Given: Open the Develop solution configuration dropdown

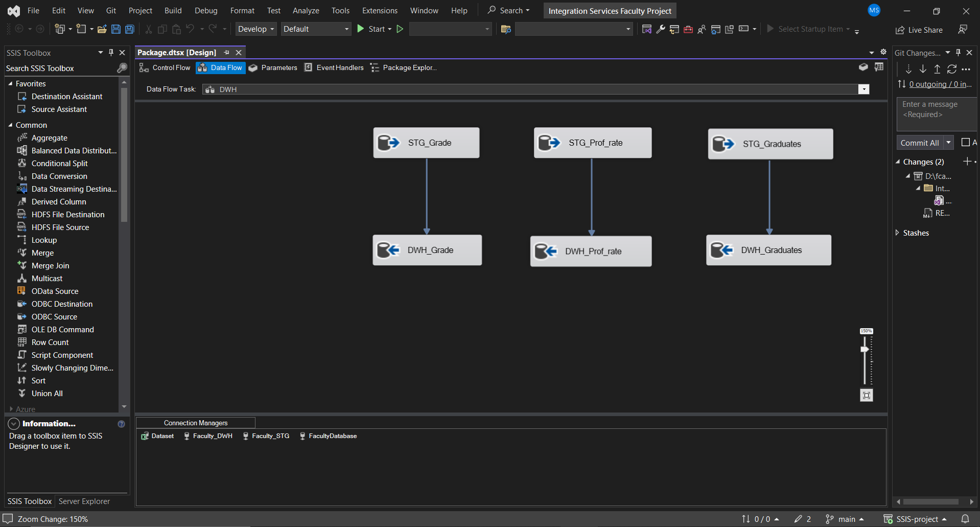Looking at the screenshot, I should pyautogui.click(x=255, y=29).
